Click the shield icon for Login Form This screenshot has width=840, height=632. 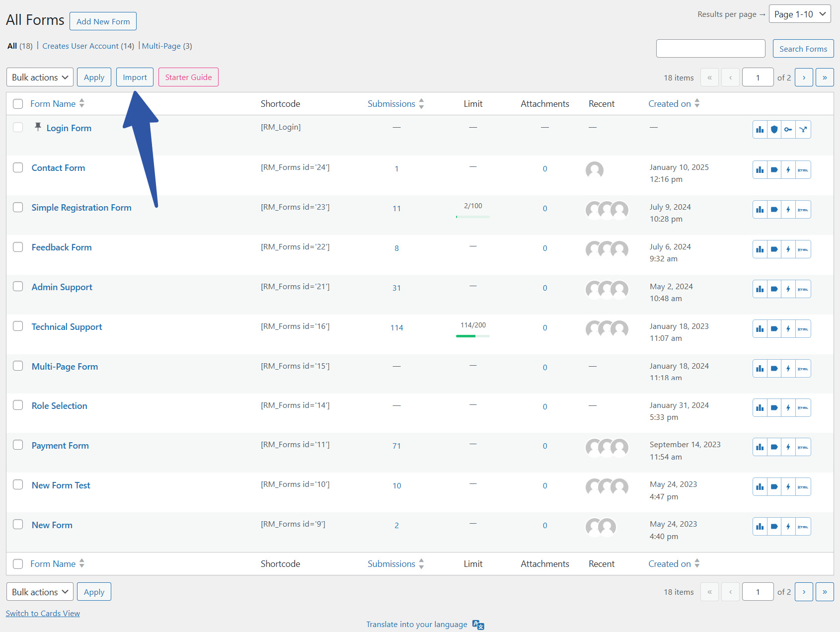click(x=774, y=130)
